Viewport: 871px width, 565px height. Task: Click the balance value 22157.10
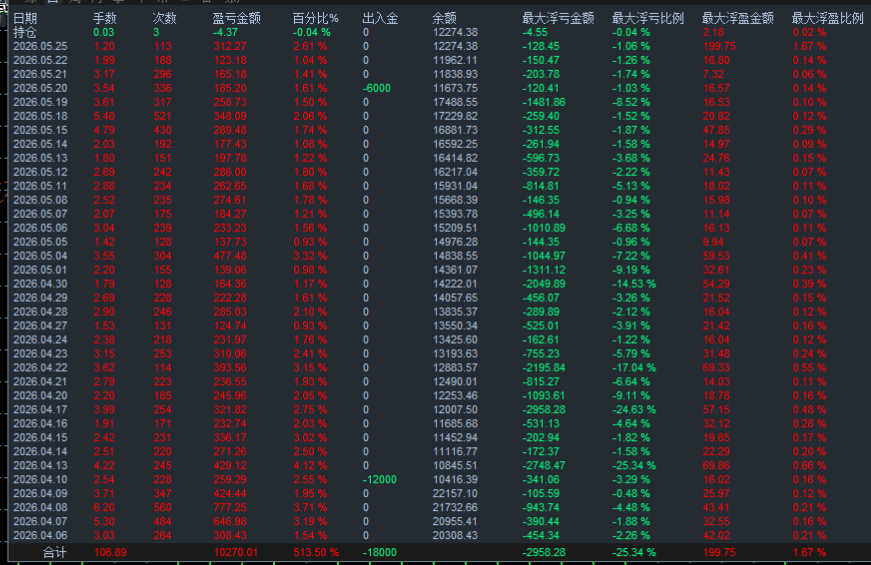coord(455,493)
